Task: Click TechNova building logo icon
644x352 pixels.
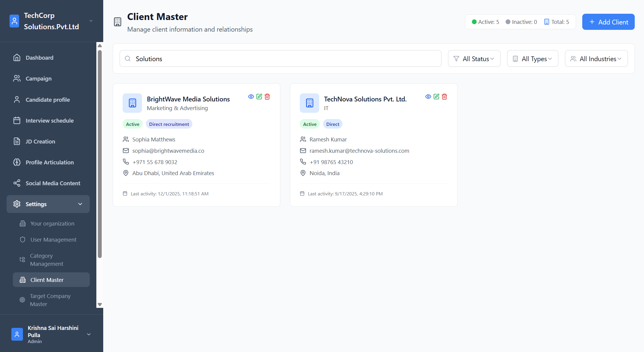Action: coord(309,103)
